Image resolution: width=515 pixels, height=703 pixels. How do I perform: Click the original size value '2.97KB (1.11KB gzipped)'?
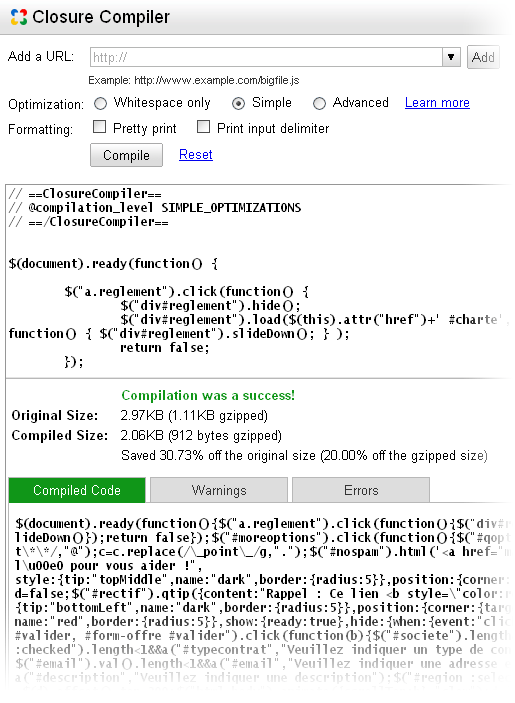click(194, 416)
